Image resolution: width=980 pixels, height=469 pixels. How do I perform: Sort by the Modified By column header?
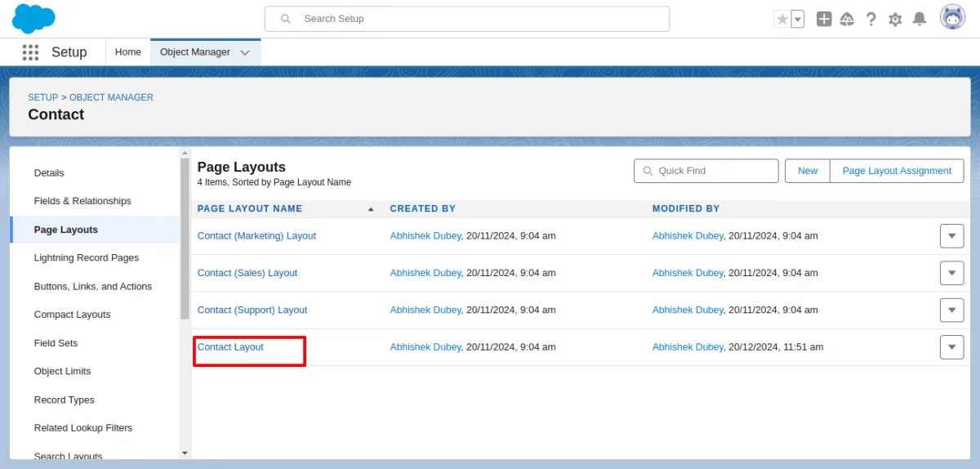686,209
